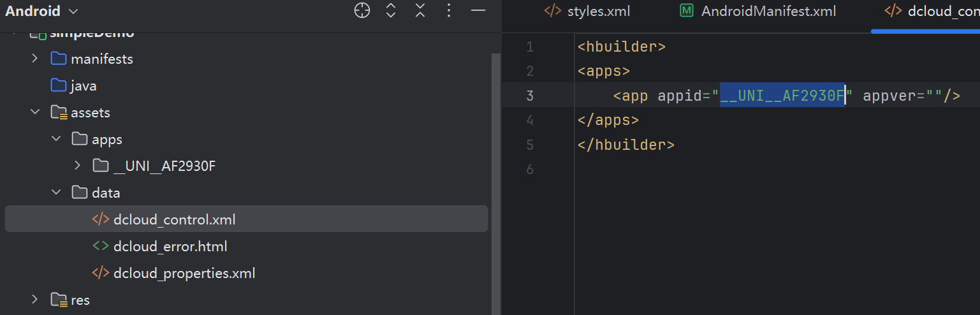Click the <hbuilder> opening tag
Viewport: 980px width, 315px height.
[622, 47]
